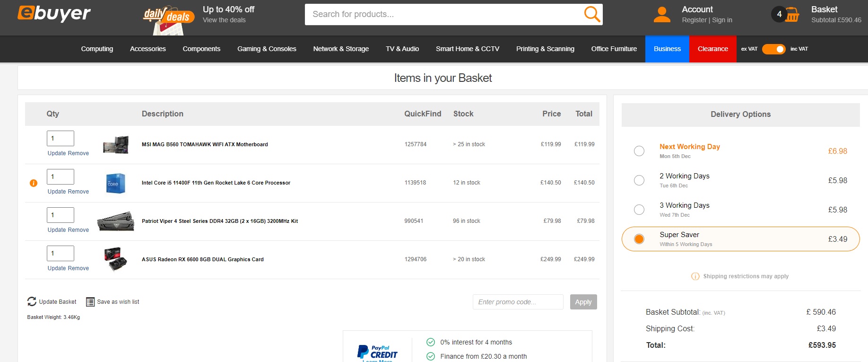Viewport: 868px width, 362px height.
Task: Click the PayPal Credit logo
Action: point(377,352)
